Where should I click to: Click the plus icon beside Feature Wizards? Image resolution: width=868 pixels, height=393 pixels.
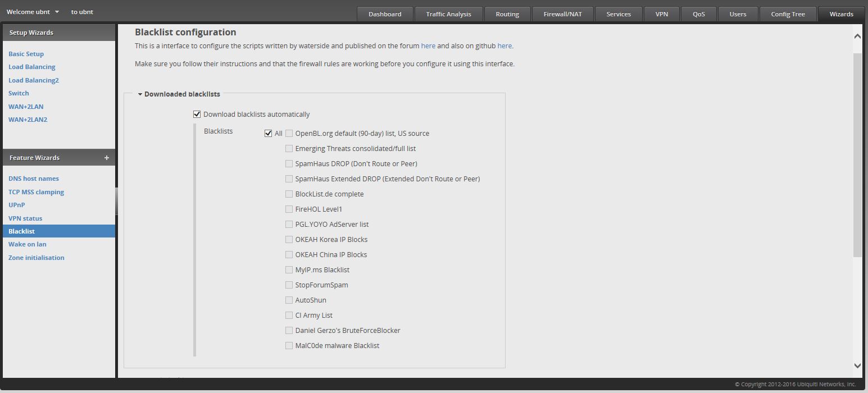(106, 158)
